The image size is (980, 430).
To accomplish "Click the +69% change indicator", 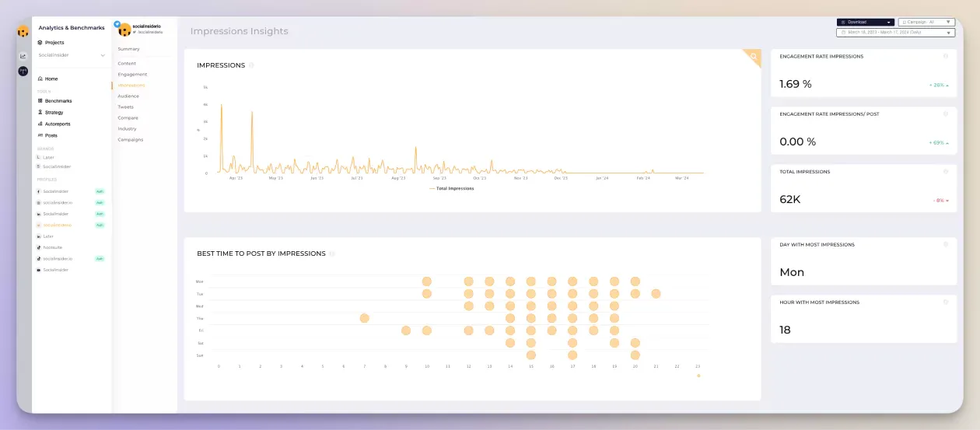I will [938, 142].
